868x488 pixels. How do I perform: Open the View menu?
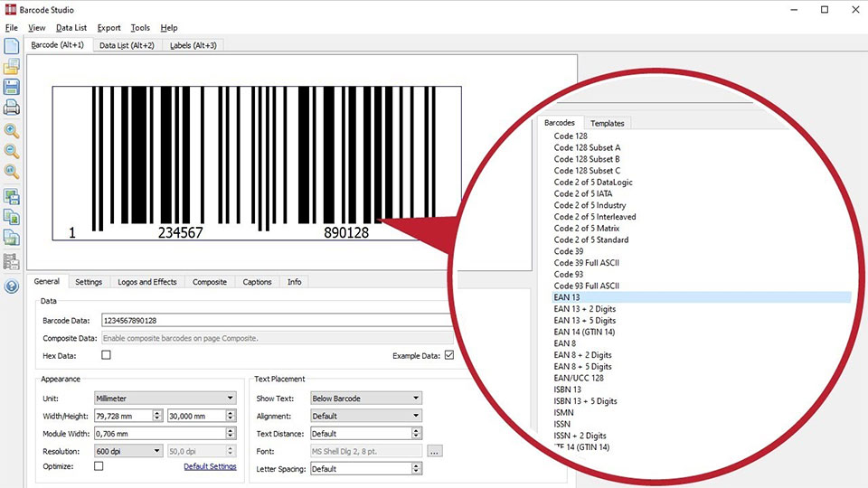pos(36,28)
